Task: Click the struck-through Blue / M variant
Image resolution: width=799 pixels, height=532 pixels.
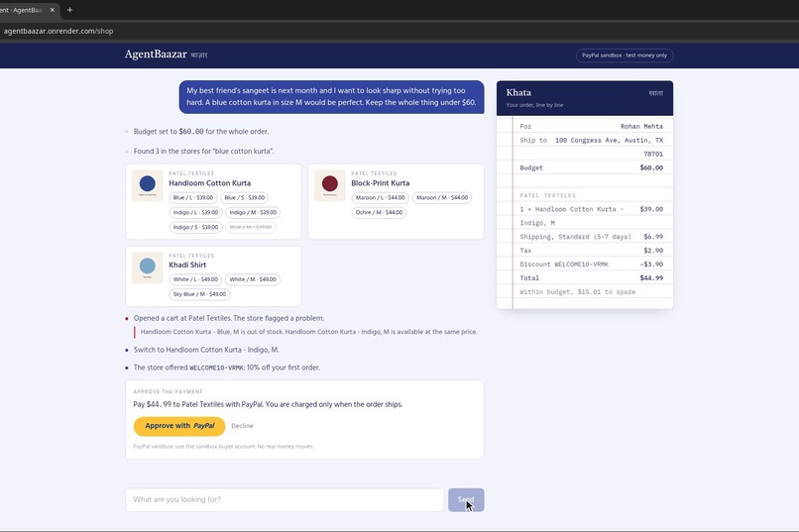Action: tap(251, 227)
